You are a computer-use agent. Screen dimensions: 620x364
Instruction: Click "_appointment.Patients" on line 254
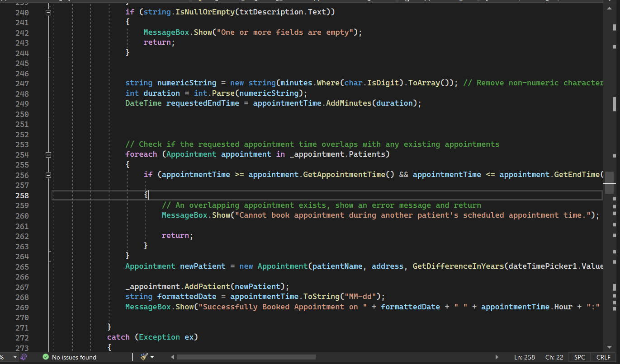[x=337, y=154]
